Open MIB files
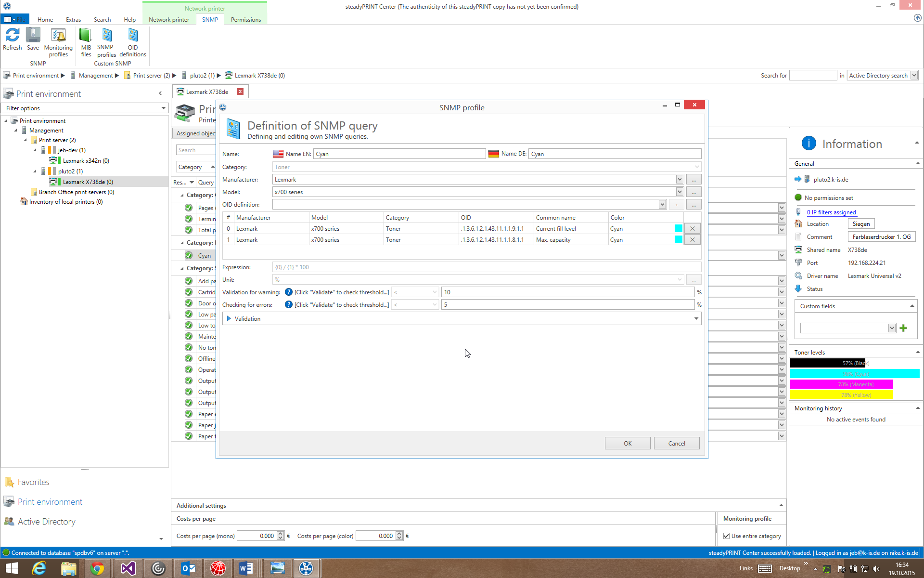Image resolution: width=924 pixels, height=578 pixels. [x=86, y=42]
